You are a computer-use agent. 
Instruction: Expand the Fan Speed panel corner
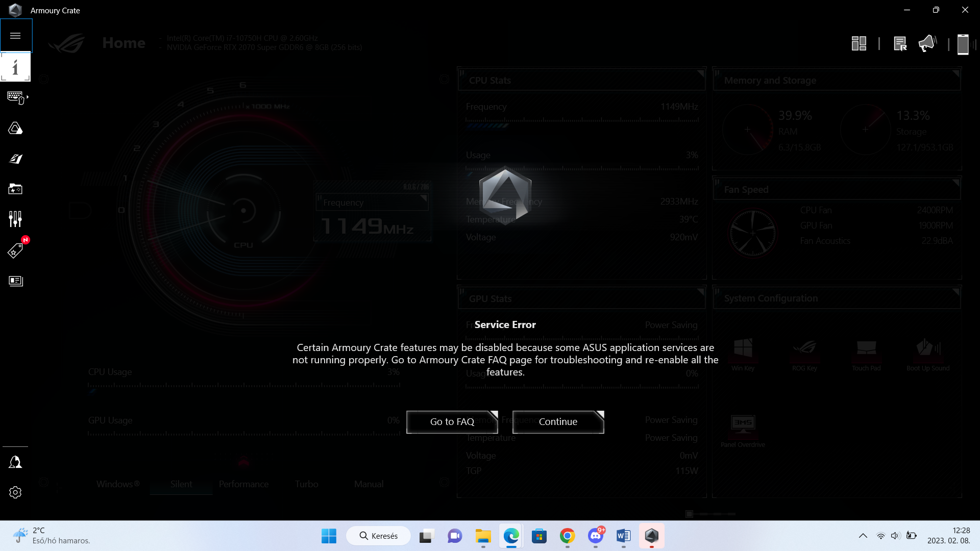[955, 183]
